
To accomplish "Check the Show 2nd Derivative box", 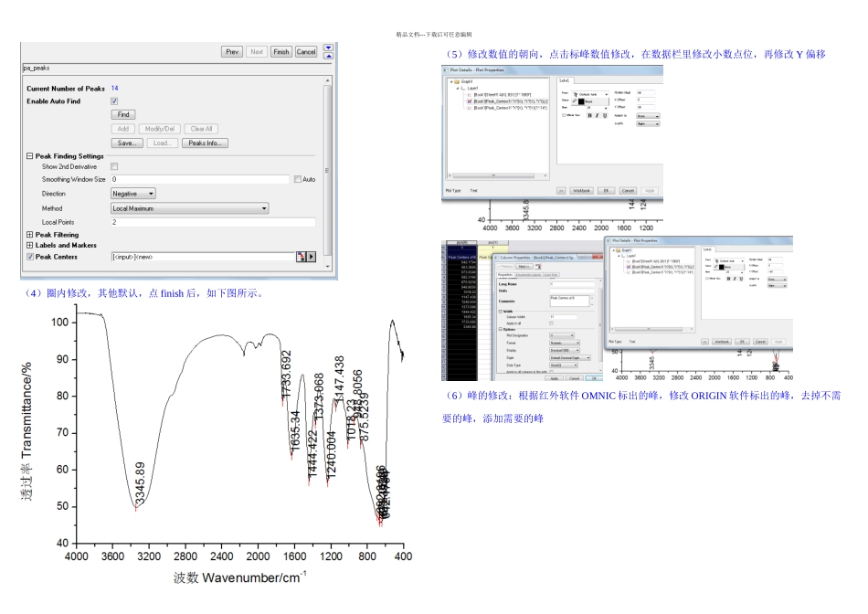I will (114, 166).
